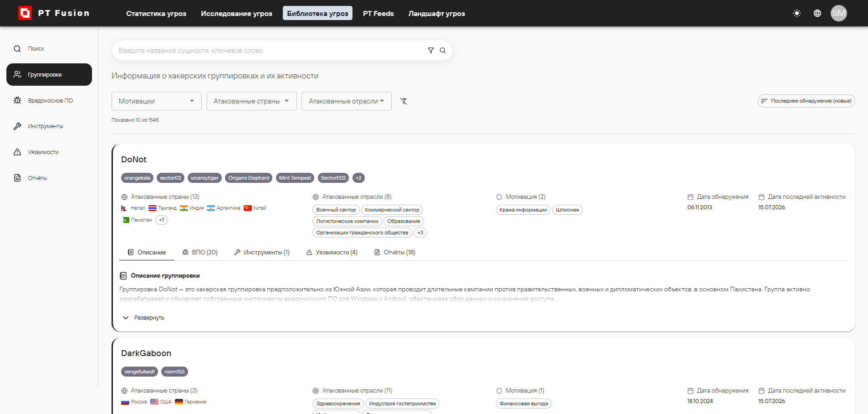
Task: Show +3 more attacked industries for DoNot
Action: pyautogui.click(x=420, y=233)
